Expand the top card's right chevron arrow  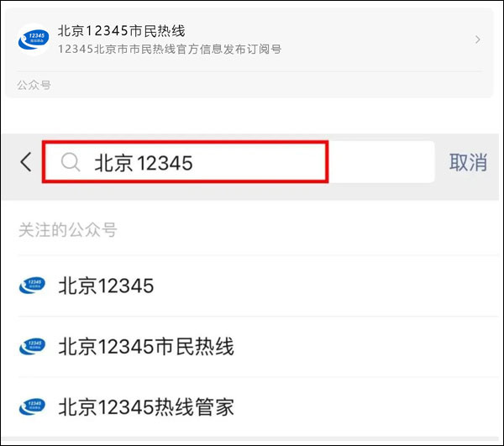[477, 39]
